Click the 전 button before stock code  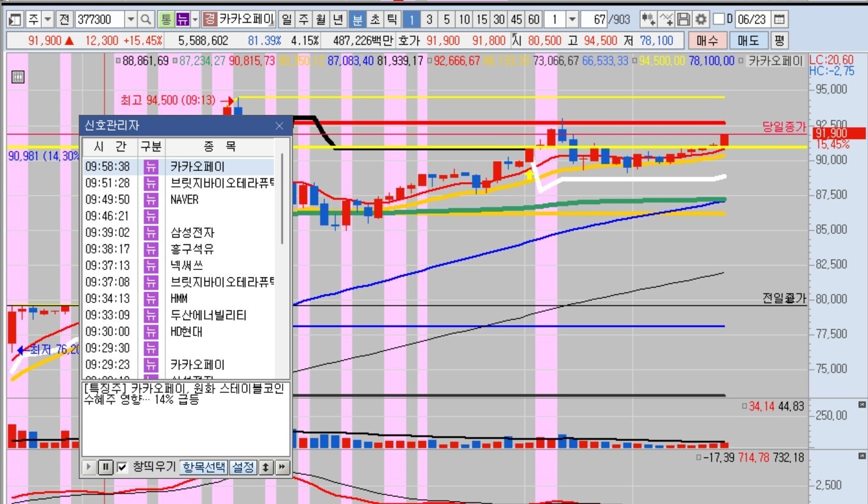64,20
